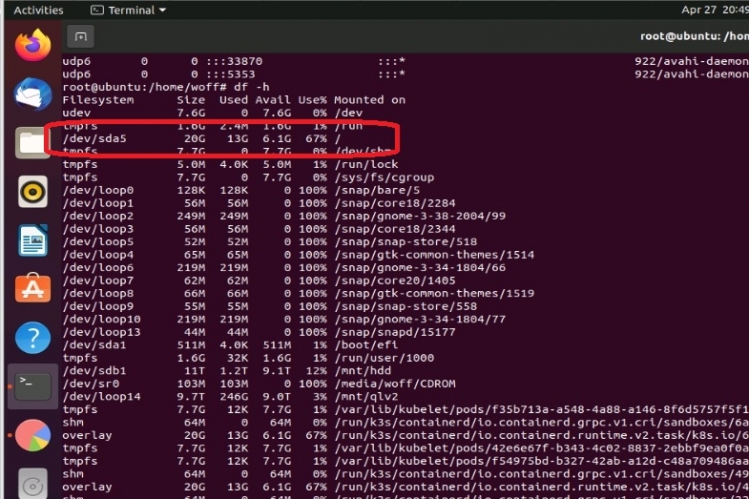Launch LibreOffice Writer from the dock

[x=32, y=240]
